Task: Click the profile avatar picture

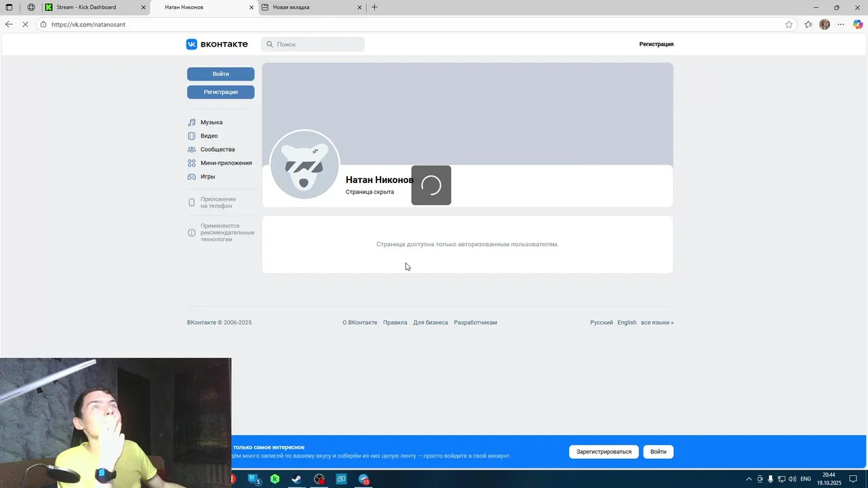Action: [x=304, y=165]
